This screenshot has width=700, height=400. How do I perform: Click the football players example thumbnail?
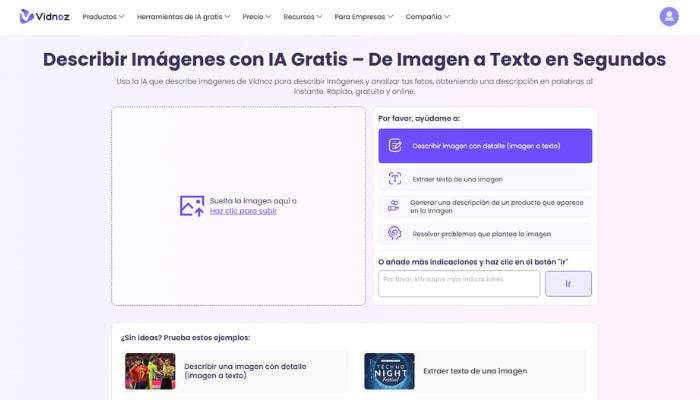coord(150,371)
